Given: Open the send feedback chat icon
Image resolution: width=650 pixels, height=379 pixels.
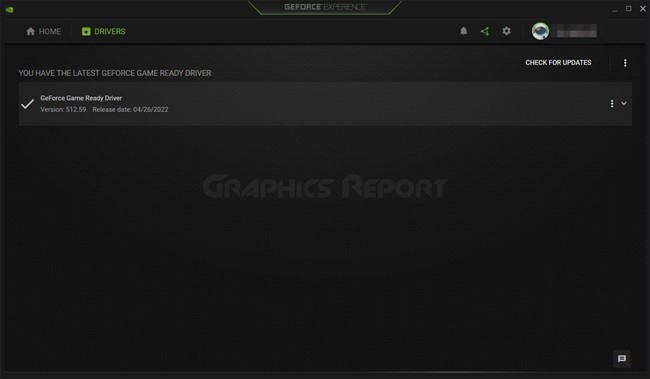Looking at the screenshot, I should point(621,359).
